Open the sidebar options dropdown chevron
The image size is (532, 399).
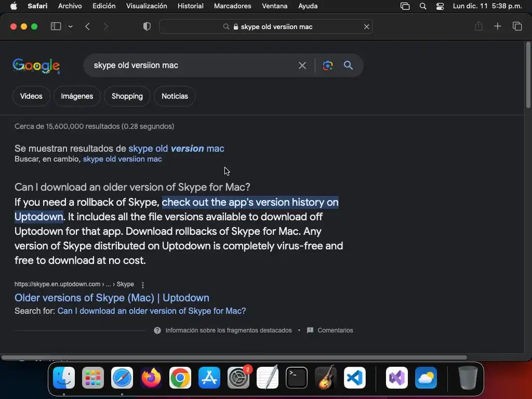pos(70,26)
